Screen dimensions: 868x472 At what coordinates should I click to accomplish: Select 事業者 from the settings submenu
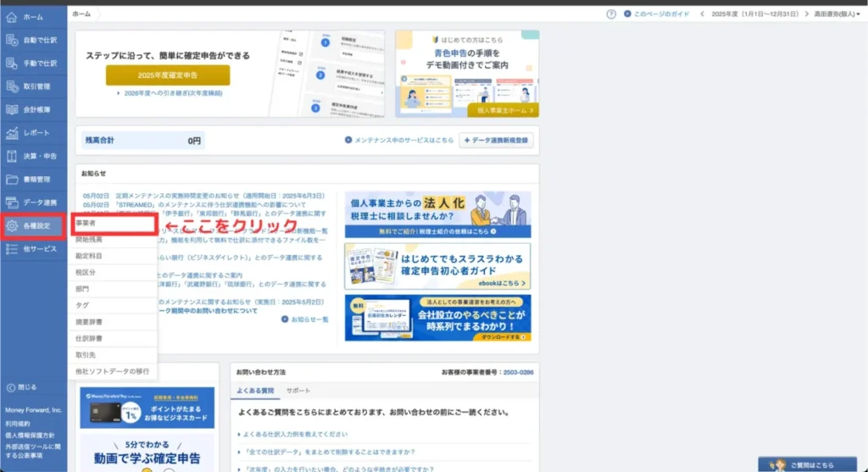(114, 223)
